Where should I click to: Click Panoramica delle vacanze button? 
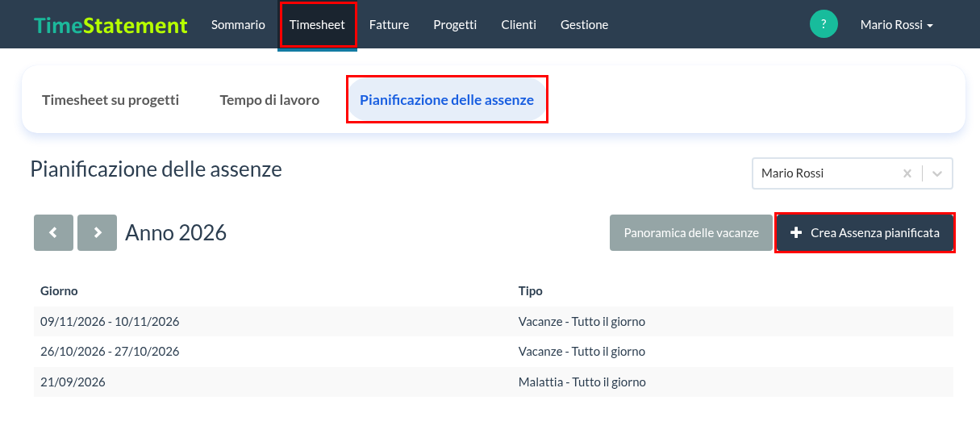click(691, 233)
